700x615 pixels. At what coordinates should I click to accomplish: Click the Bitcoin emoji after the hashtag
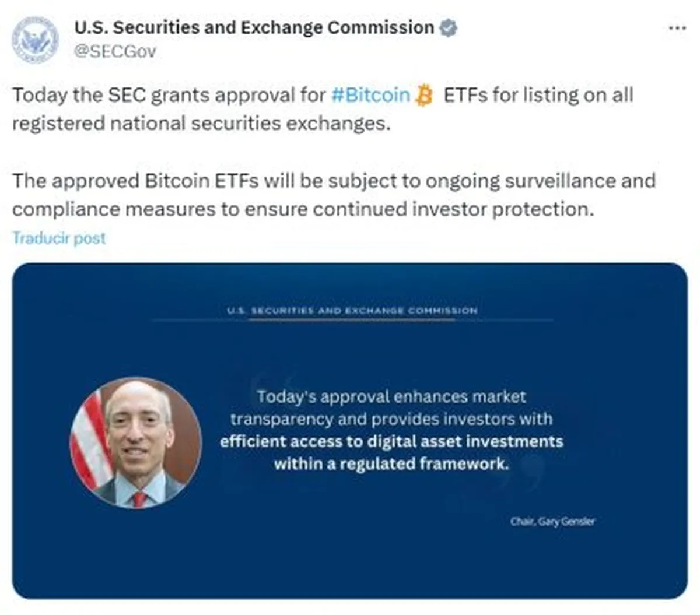(x=425, y=96)
